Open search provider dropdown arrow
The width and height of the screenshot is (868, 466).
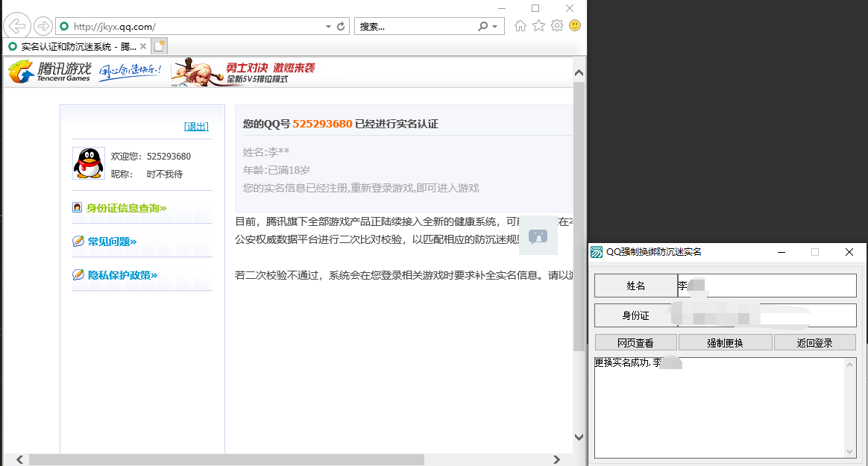[495, 27]
